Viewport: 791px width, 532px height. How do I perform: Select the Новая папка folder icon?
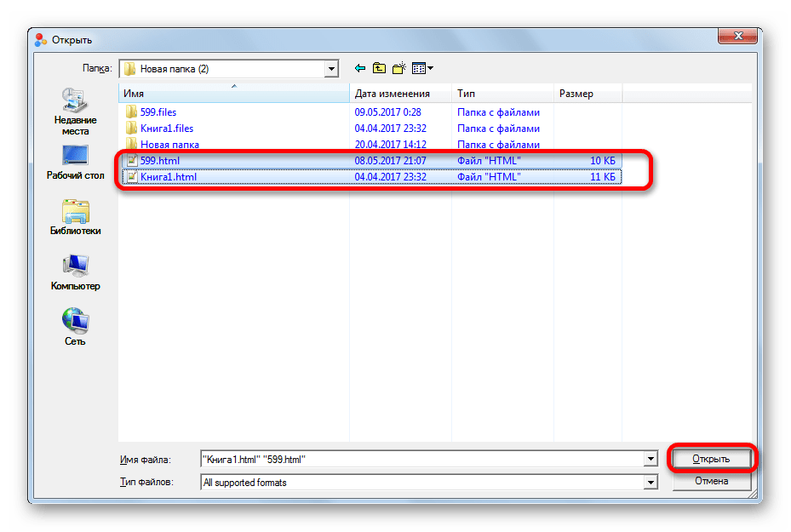pyautogui.click(x=131, y=144)
